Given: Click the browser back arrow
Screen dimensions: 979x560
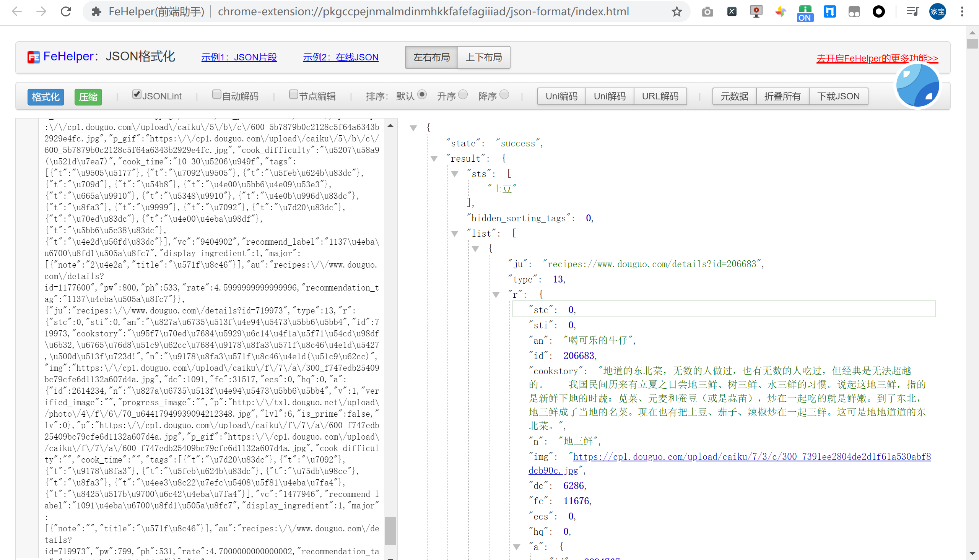Looking at the screenshot, I should pyautogui.click(x=17, y=11).
